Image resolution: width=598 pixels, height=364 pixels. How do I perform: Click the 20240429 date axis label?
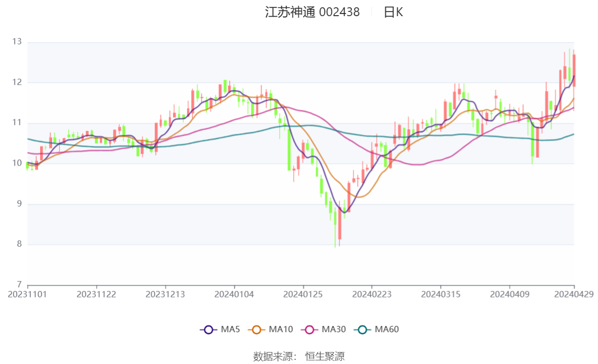(x=574, y=294)
